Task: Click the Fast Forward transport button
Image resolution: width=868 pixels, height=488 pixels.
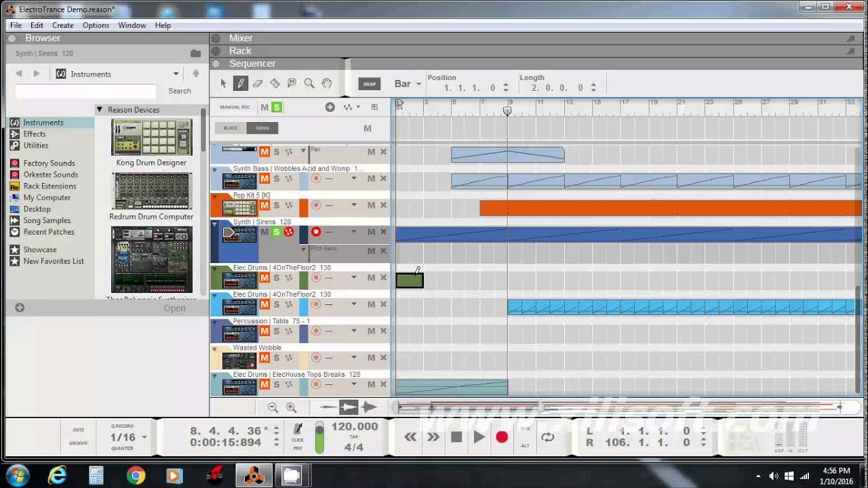Action: click(433, 437)
